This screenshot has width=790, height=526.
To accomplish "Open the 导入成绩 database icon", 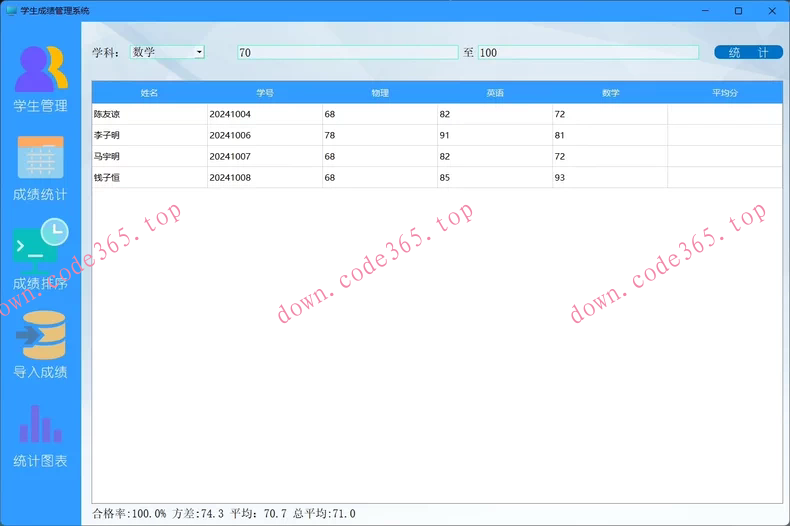I will click(x=40, y=336).
